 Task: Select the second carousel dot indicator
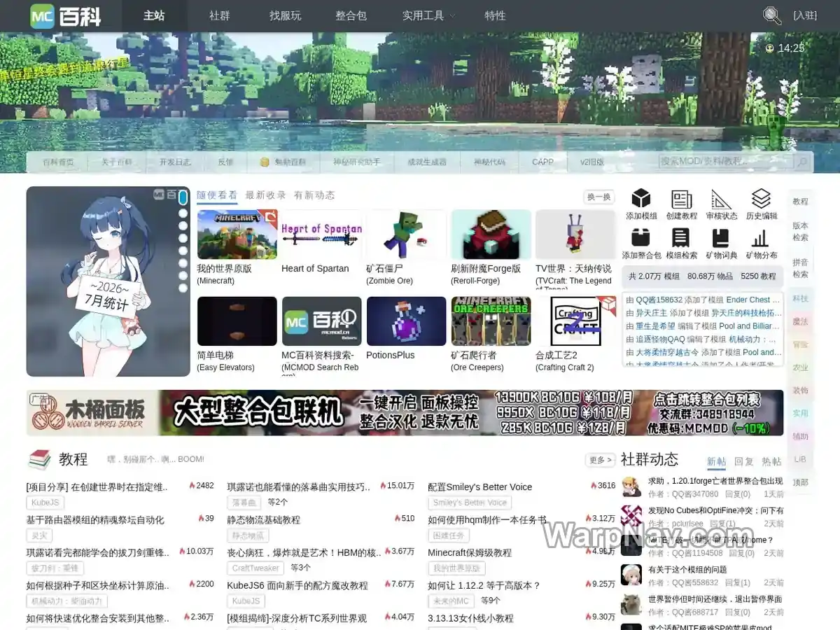183,213
